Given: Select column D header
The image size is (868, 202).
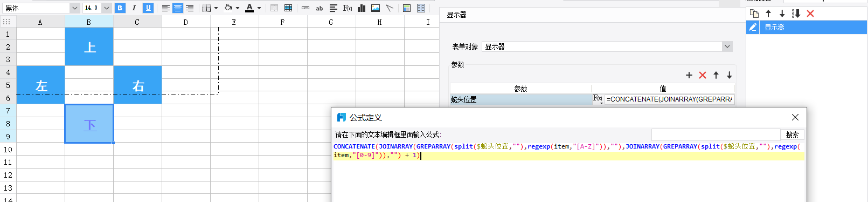Looking at the screenshot, I should (186, 22).
